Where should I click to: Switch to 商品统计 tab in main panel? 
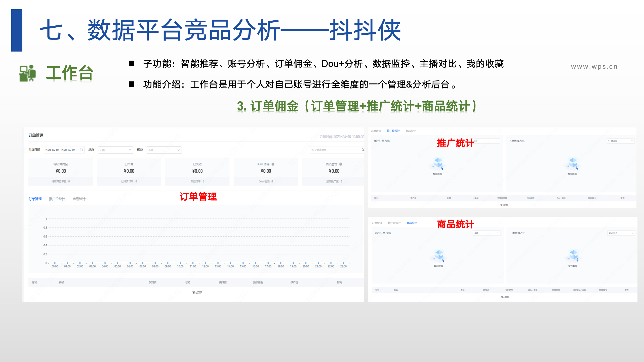(79, 199)
